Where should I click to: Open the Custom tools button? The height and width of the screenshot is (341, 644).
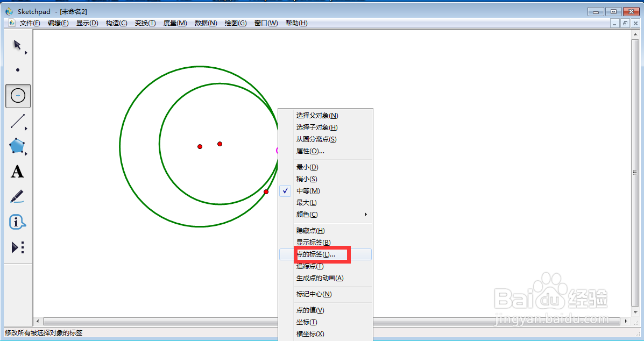coord(18,247)
